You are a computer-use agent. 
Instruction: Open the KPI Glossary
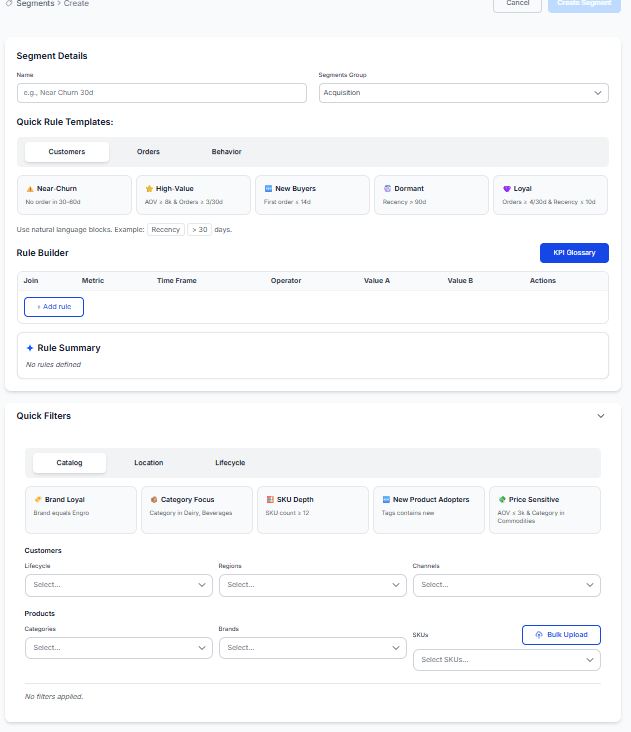[x=574, y=253]
